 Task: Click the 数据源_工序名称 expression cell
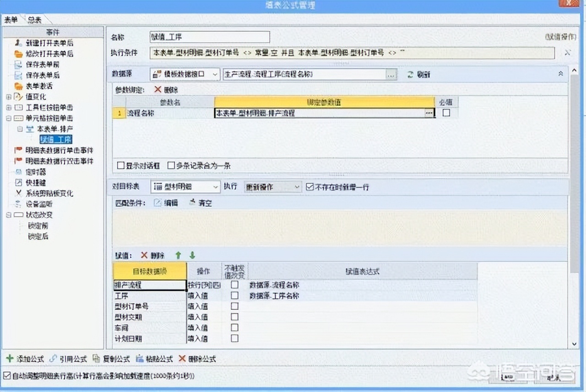(x=362, y=296)
